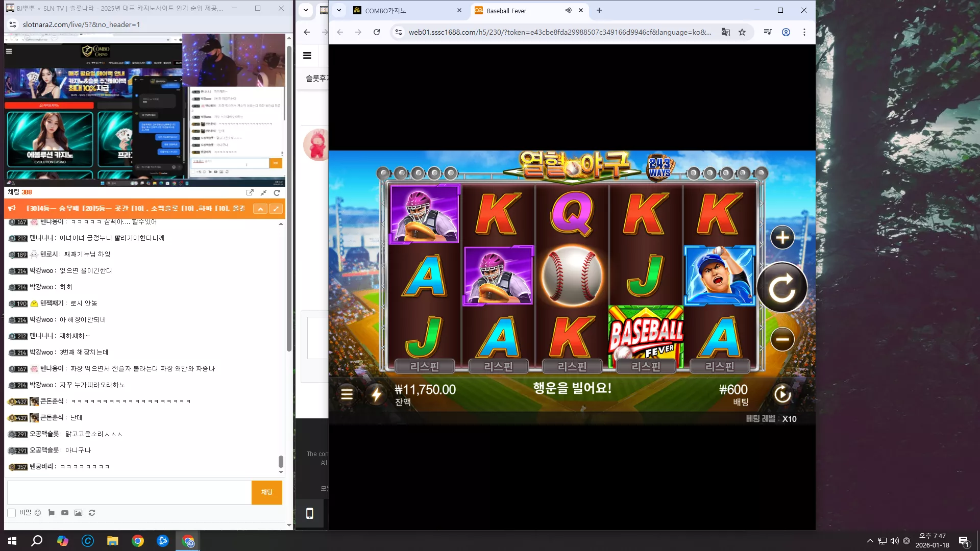Click the left window's page scrollbar
This screenshot has height=551, width=980.
pyautogui.click(x=289, y=199)
